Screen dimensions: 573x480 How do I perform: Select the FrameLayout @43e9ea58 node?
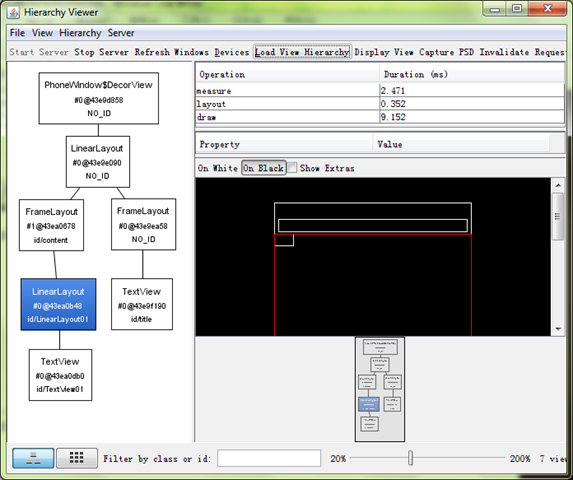pos(143,224)
